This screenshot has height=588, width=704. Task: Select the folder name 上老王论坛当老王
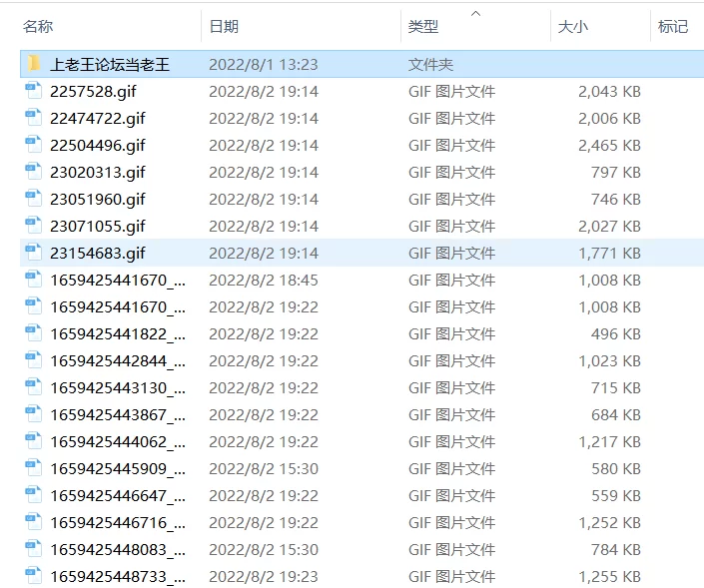[110, 65]
